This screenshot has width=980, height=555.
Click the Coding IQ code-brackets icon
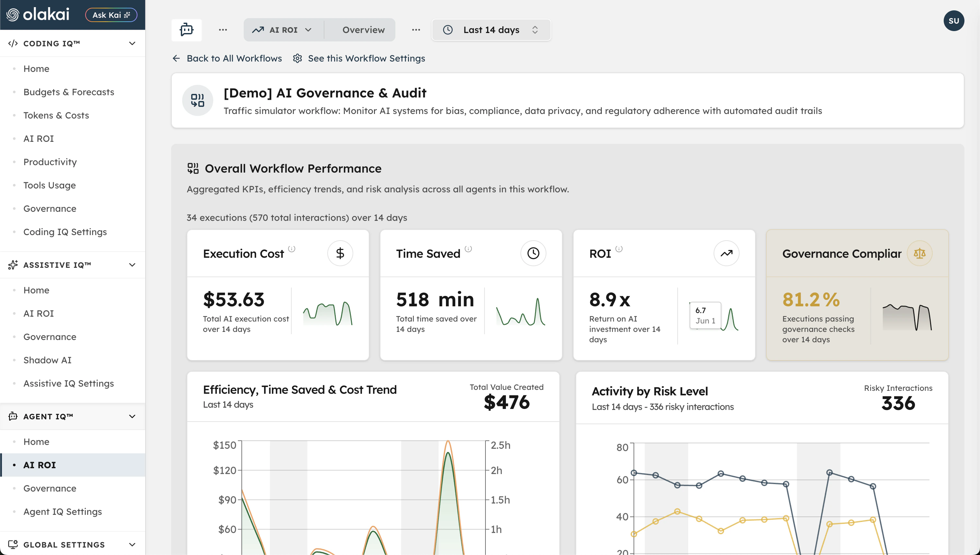tap(13, 43)
